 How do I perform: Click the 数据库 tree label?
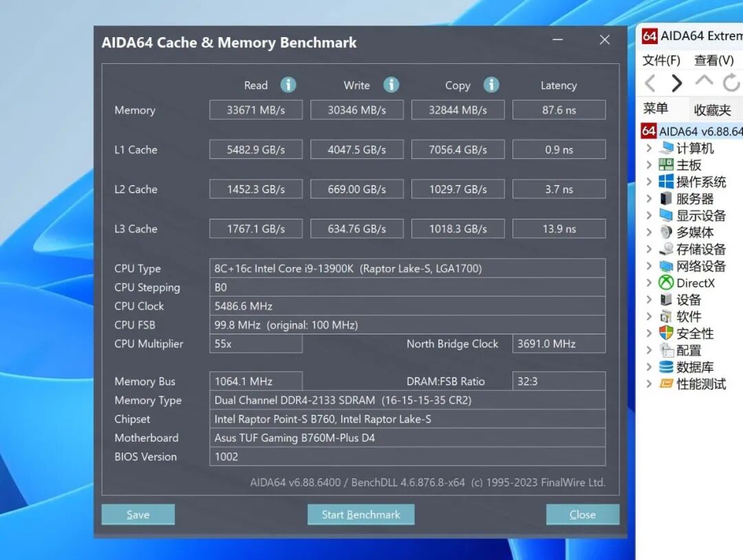click(x=695, y=367)
